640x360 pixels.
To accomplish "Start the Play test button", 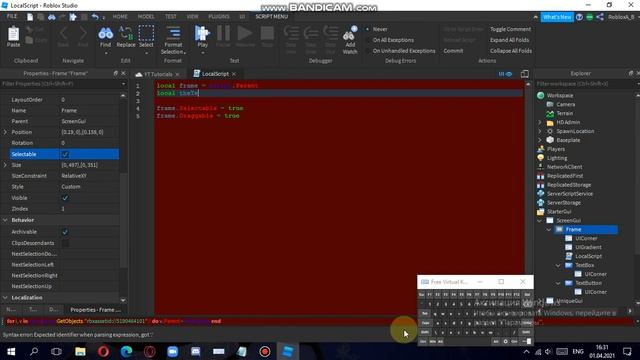I will pos(202,33).
